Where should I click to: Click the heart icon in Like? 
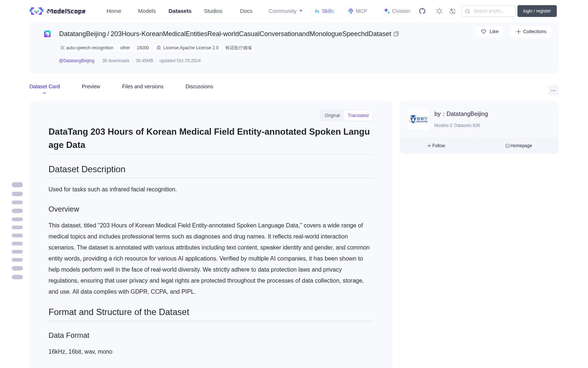pyautogui.click(x=484, y=32)
